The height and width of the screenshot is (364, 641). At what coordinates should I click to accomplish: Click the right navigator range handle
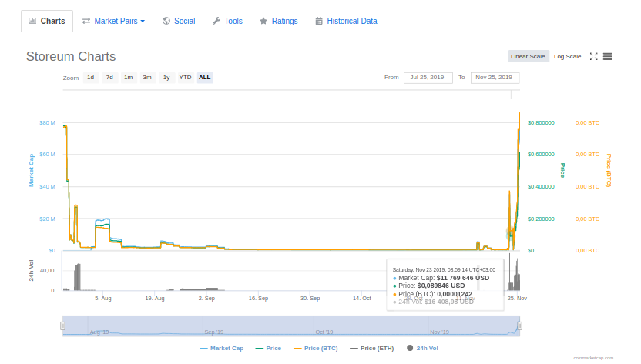tap(519, 326)
